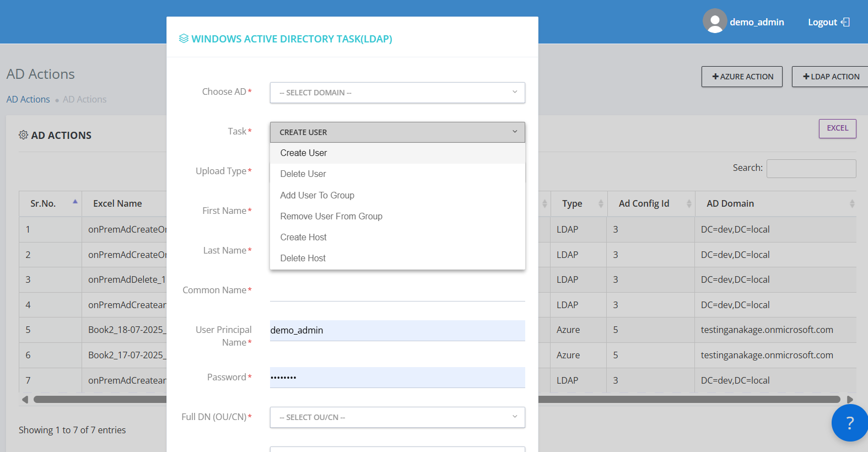This screenshot has height=452, width=868.
Task: Pick Remove User From Group option
Action: 331,216
